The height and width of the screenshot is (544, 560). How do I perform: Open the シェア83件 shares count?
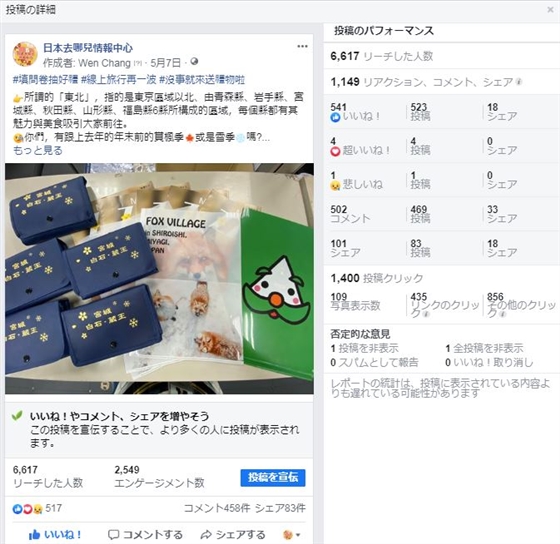pos(280,508)
